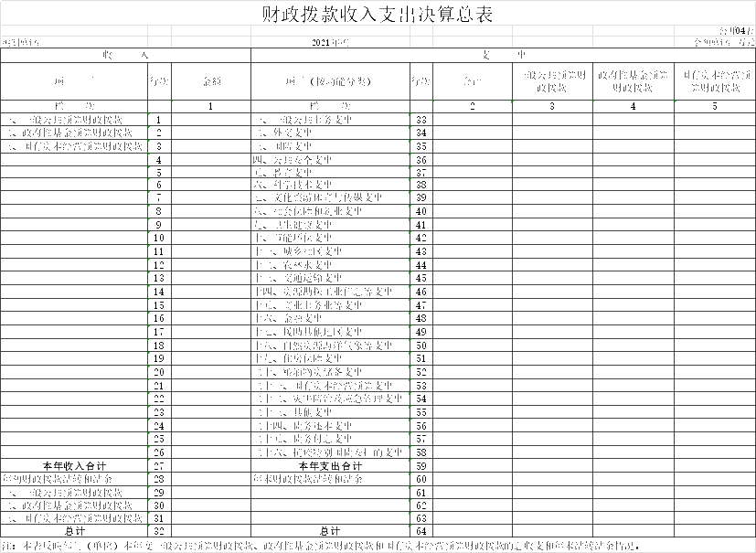Select the 本年支出合计 cell
The image size is (756, 553).
[x=330, y=465]
